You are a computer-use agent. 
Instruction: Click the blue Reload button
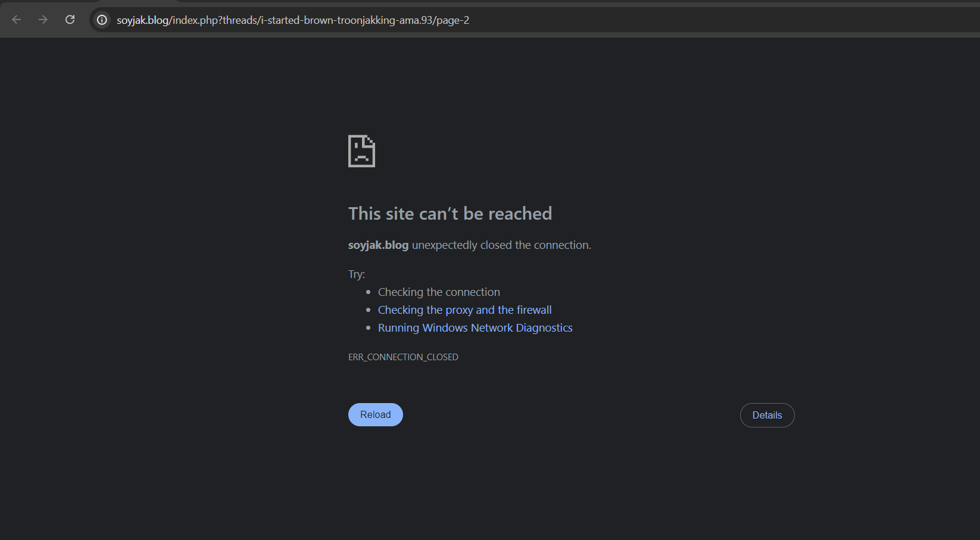(375, 414)
